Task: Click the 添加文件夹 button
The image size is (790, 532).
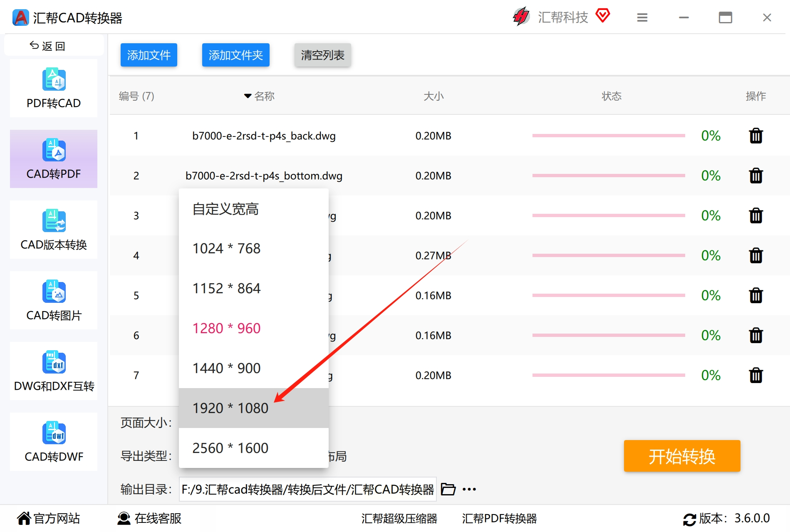Action: 236,55
